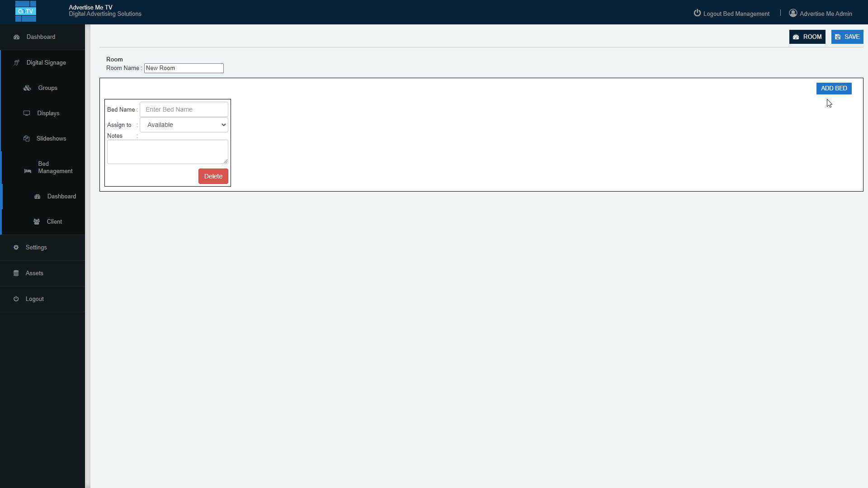Click the Displays monitor icon
The height and width of the screenshot is (488, 868).
(27, 113)
